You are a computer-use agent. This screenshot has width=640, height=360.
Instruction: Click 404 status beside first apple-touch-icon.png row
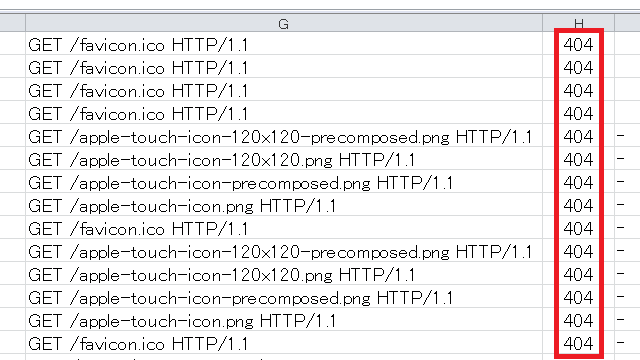coord(578,205)
